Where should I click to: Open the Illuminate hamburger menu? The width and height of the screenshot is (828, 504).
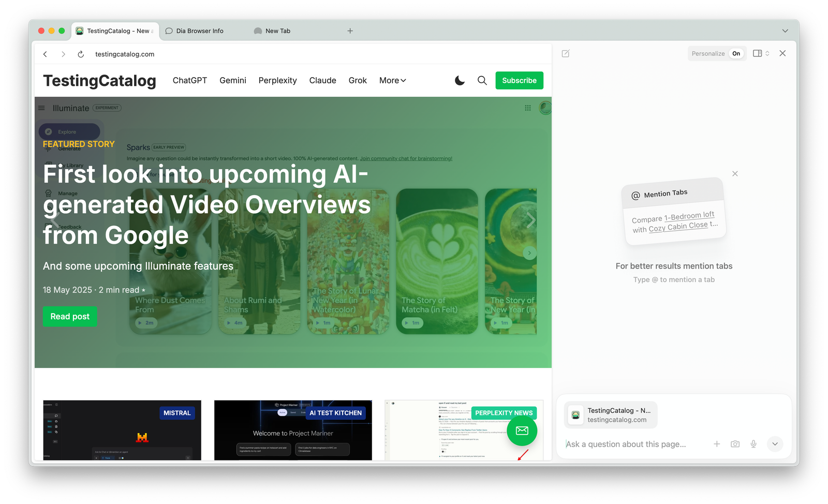[x=41, y=108]
